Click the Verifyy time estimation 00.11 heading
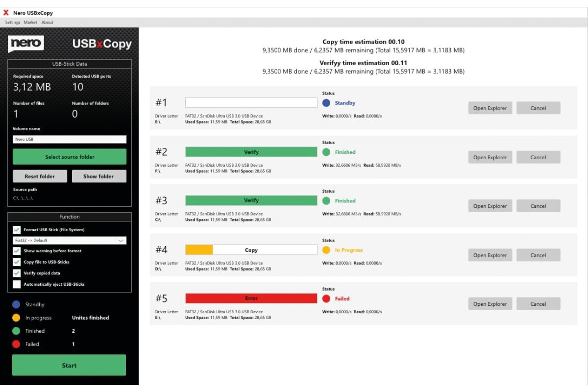This screenshot has height=392, width=588. pyautogui.click(x=364, y=63)
